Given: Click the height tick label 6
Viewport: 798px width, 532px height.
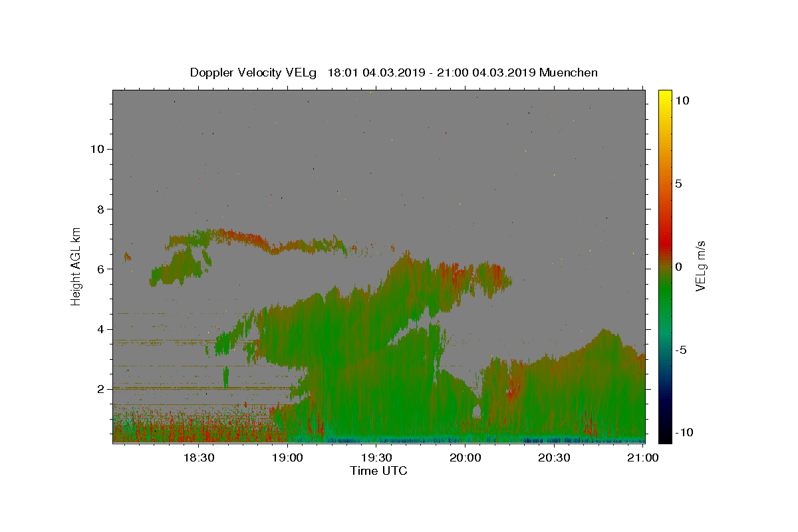Looking at the screenshot, I should point(101,269).
